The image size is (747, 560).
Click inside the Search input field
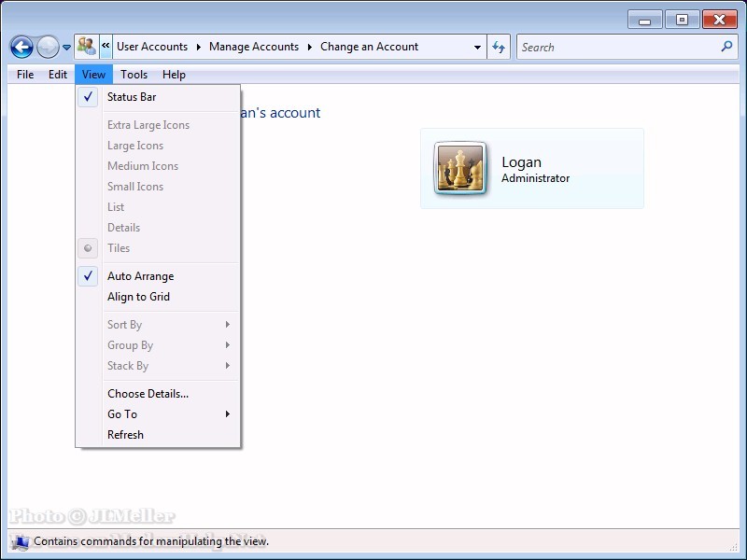click(x=616, y=47)
